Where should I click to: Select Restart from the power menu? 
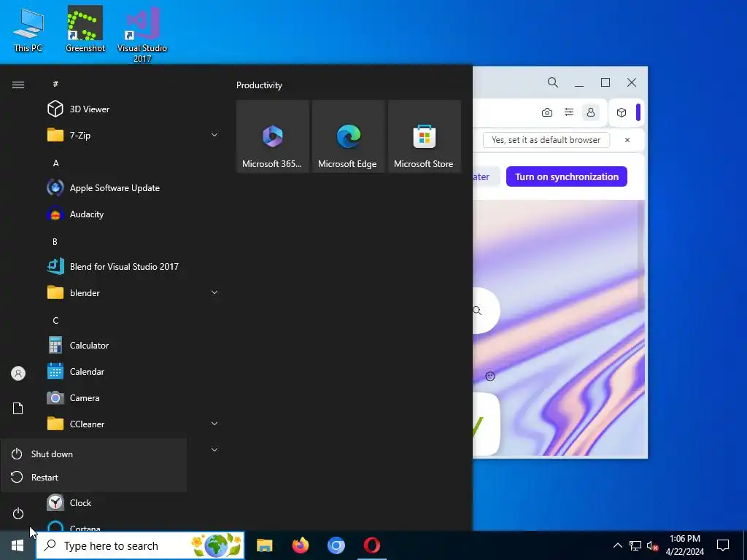[x=94, y=477]
